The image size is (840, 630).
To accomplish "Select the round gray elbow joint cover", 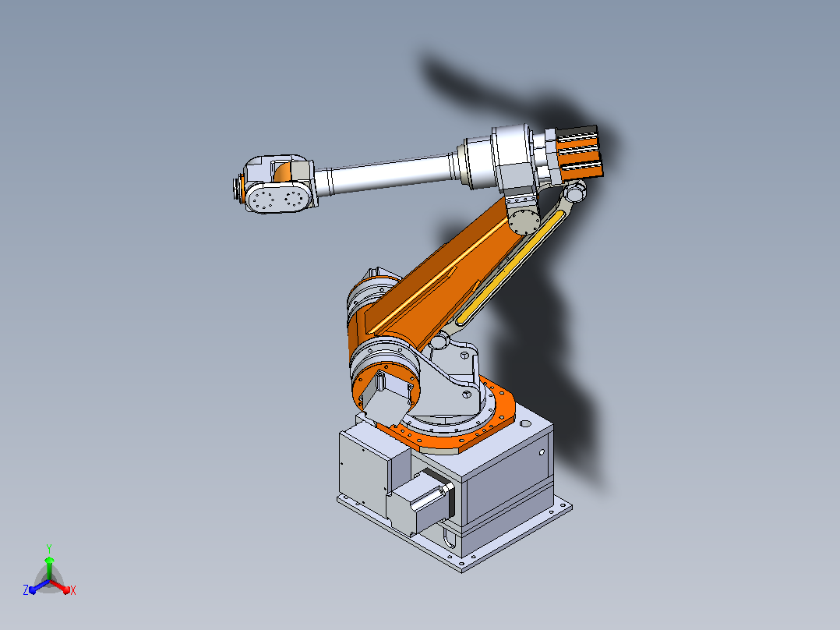I will tap(522, 221).
